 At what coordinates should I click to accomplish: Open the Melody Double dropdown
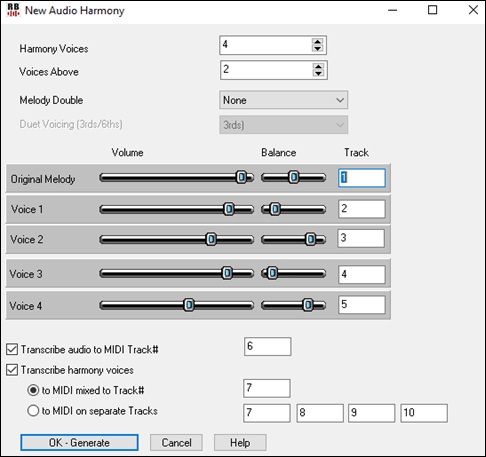click(283, 100)
